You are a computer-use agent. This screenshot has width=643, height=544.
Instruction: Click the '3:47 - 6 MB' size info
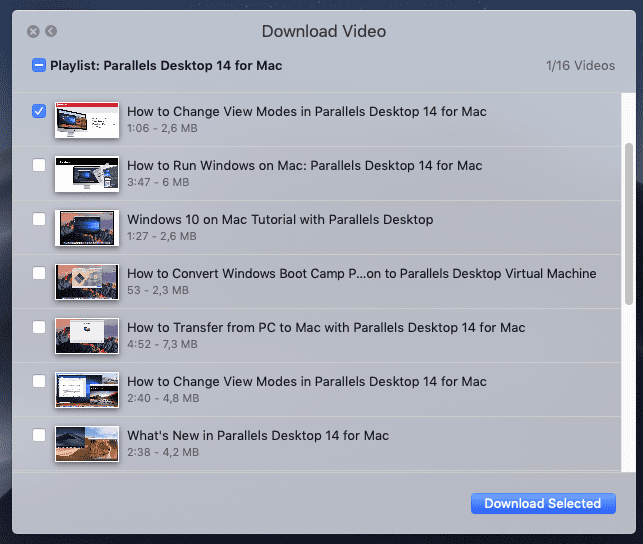pyautogui.click(x=158, y=182)
